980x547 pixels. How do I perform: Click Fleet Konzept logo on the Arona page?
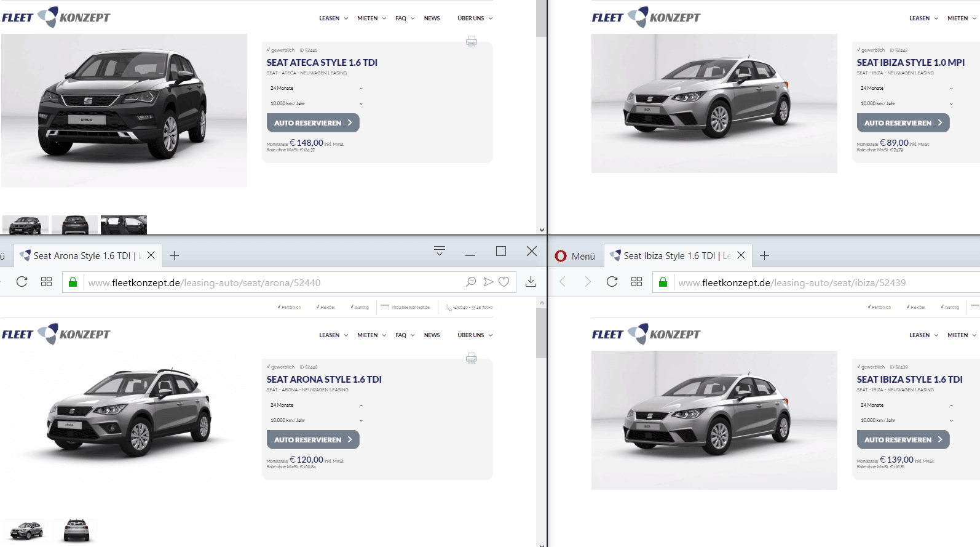(56, 334)
